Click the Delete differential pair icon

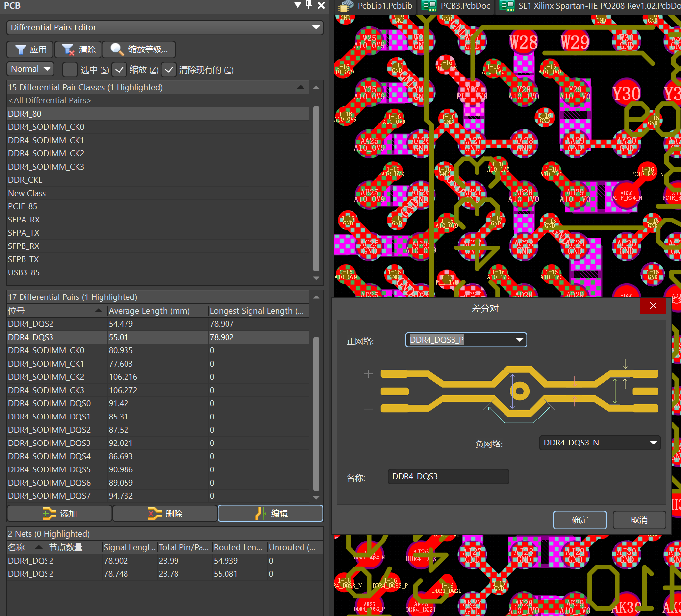coord(154,514)
